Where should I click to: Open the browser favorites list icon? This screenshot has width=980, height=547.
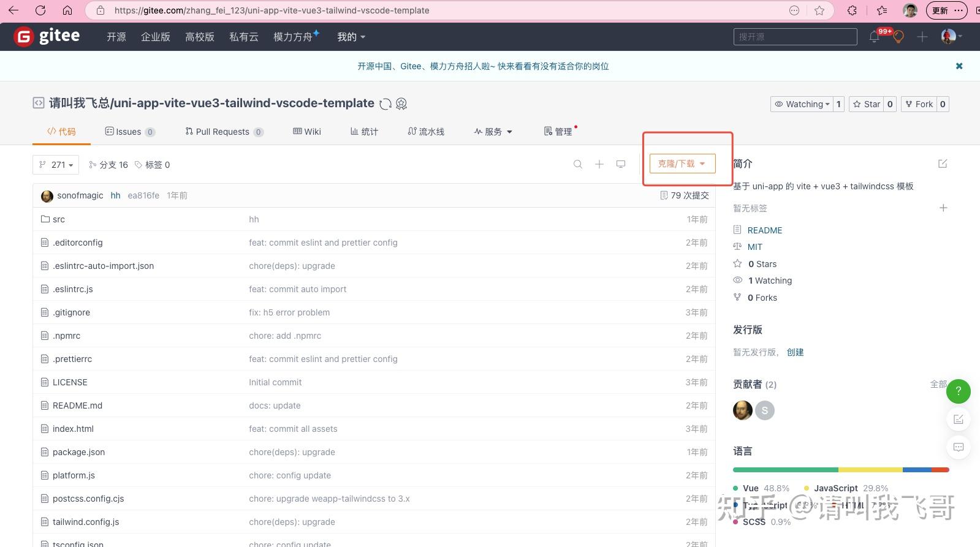(x=882, y=10)
